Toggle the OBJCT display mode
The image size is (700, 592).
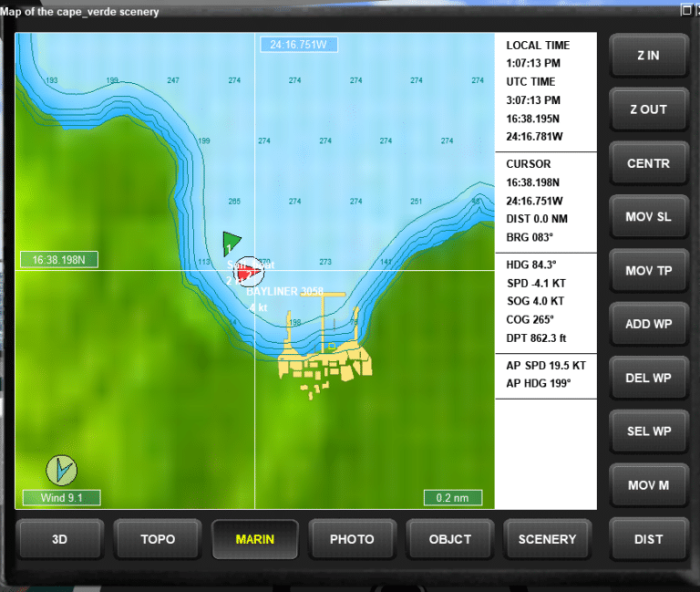click(x=450, y=539)
